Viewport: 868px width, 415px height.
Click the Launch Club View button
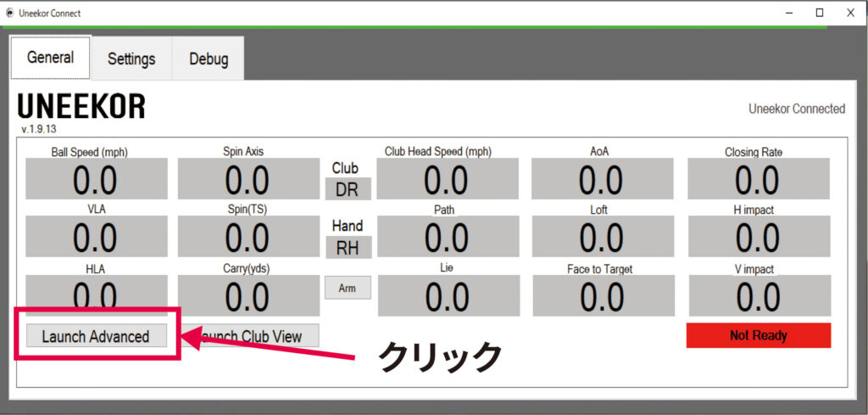coord(250,336)
